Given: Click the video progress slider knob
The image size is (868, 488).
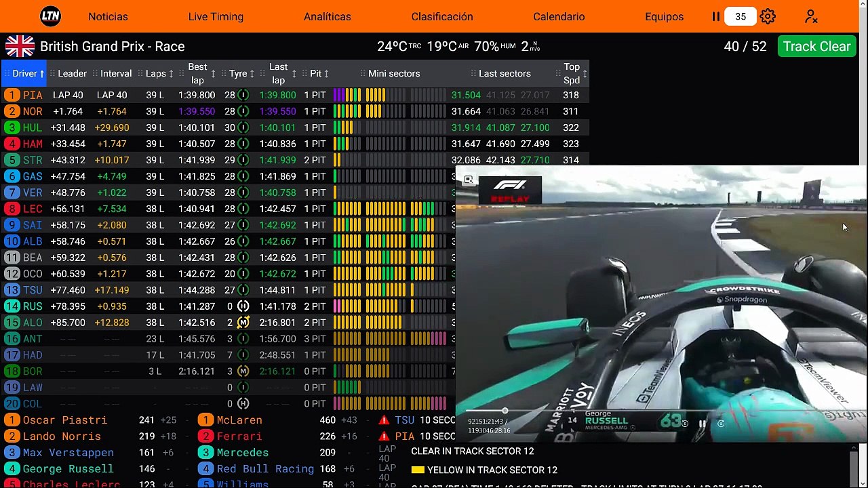Looking at the screenshot, I should 505,411.
